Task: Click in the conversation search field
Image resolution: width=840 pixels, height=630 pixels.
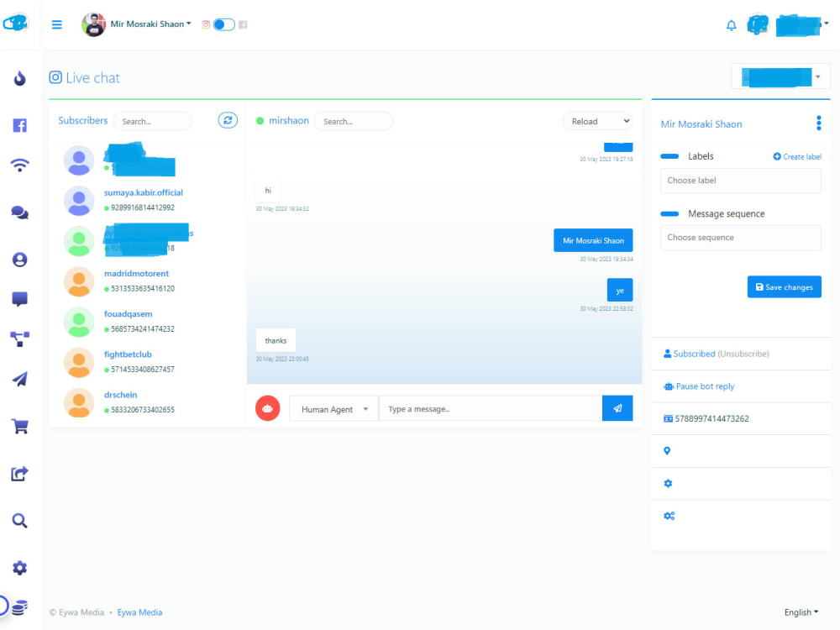Action: [x=353, y=121]
